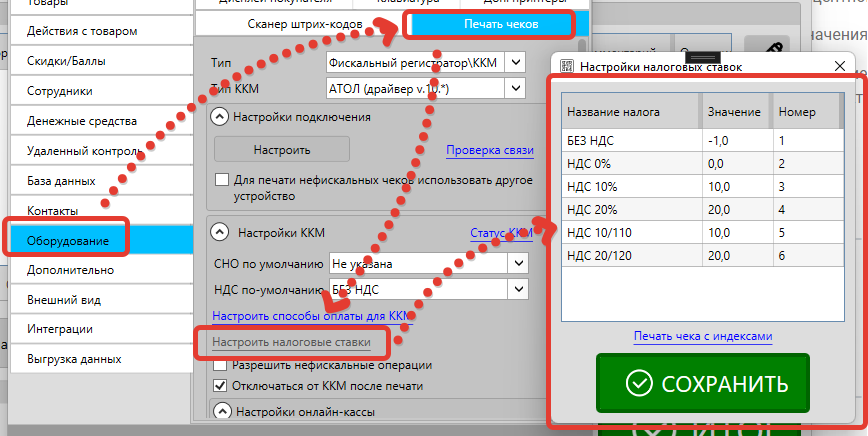The height and width of the screenshot is (436, 868).
Task: Enable using another device for non-fiscal receipts
Action: (221, 180)
